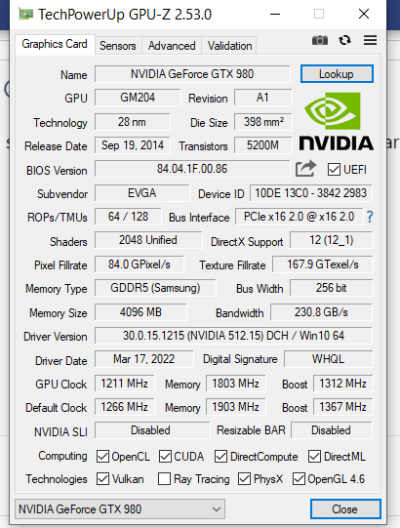Open the hamburger menu icon
400x528 pixels.
click(370, 40)
